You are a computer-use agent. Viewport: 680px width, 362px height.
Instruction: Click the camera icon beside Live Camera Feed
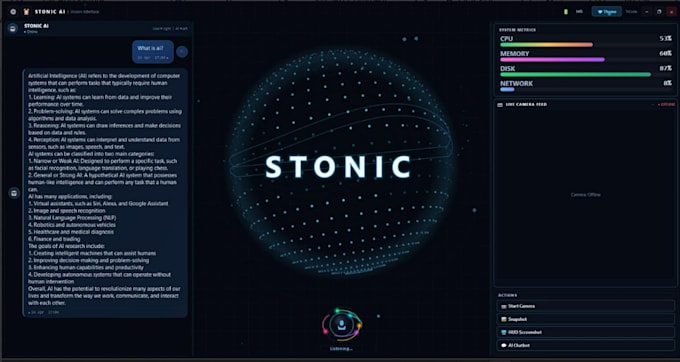pos(500,104)
